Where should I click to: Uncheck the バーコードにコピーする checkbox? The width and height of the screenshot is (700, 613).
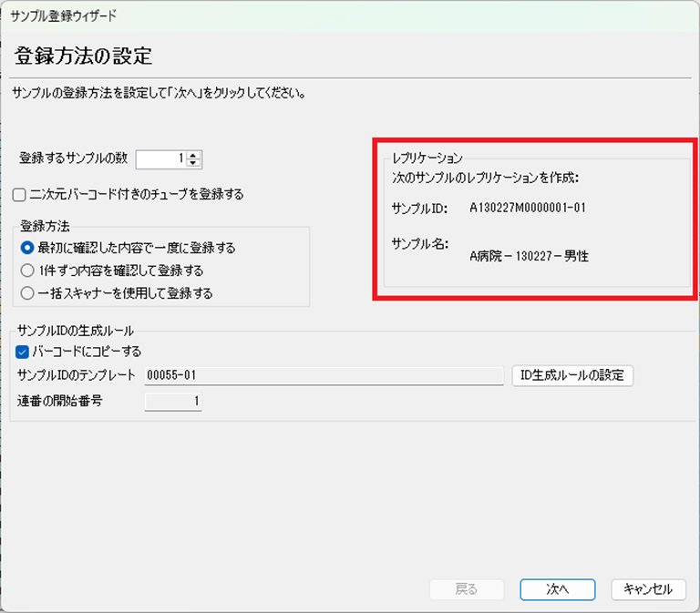click(x=23, y=352)
